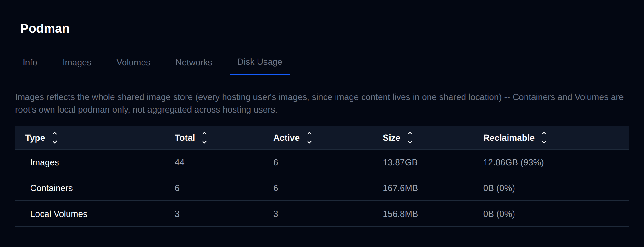This screenshot has height=247, width=644.
Task: Click Local Volumes active count 3
Action: 276,214
